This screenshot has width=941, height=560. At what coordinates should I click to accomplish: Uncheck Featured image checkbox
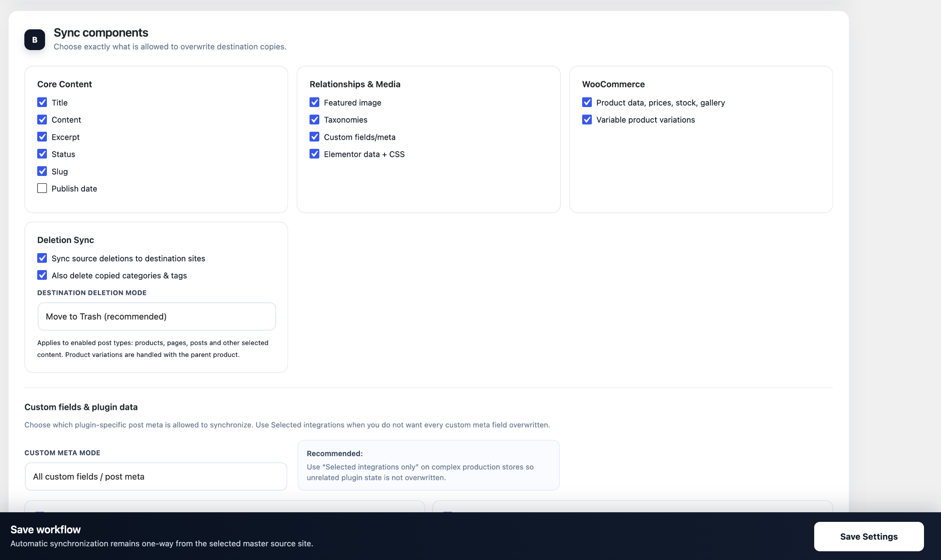click(x=314, y=102)
